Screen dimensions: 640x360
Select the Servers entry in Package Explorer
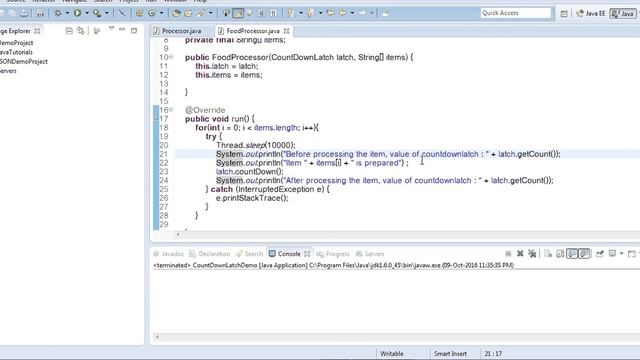8,71
